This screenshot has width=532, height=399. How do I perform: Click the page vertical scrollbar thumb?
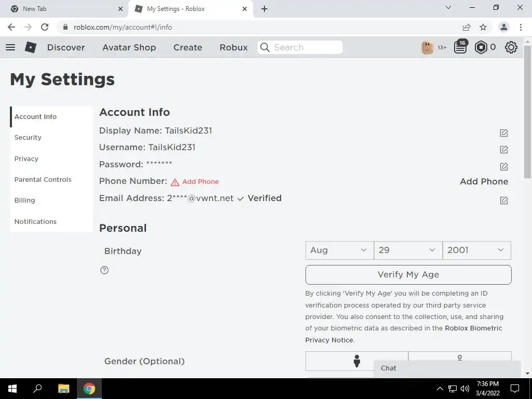(x=527, y=112)
